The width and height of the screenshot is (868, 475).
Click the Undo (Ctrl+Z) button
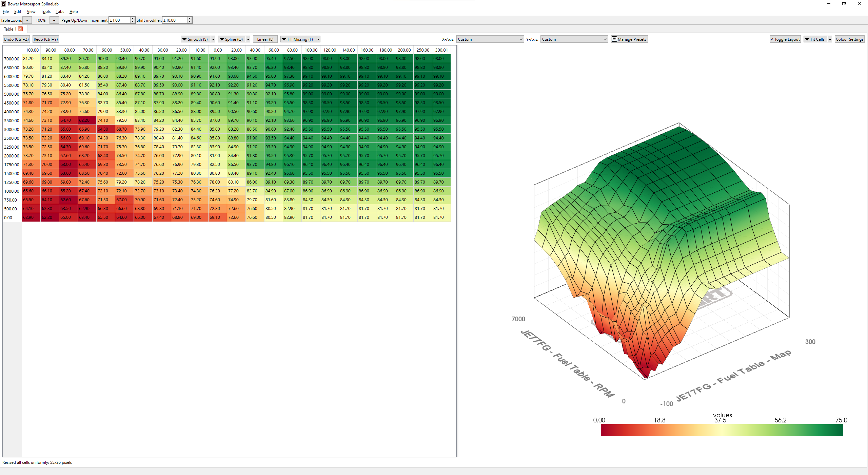point(16,39)
